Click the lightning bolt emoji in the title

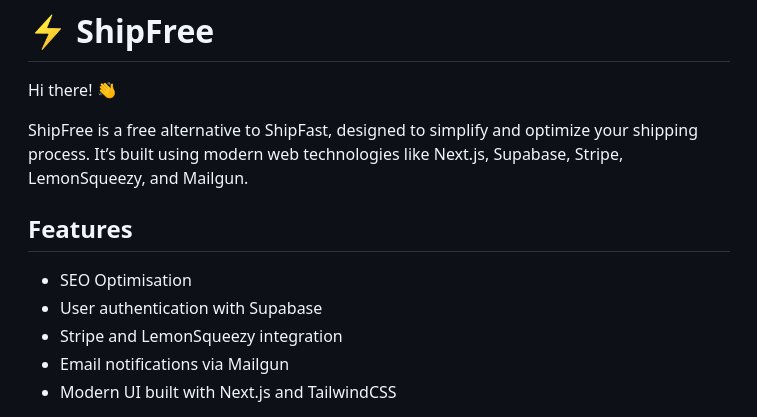[x=48, y=32]
